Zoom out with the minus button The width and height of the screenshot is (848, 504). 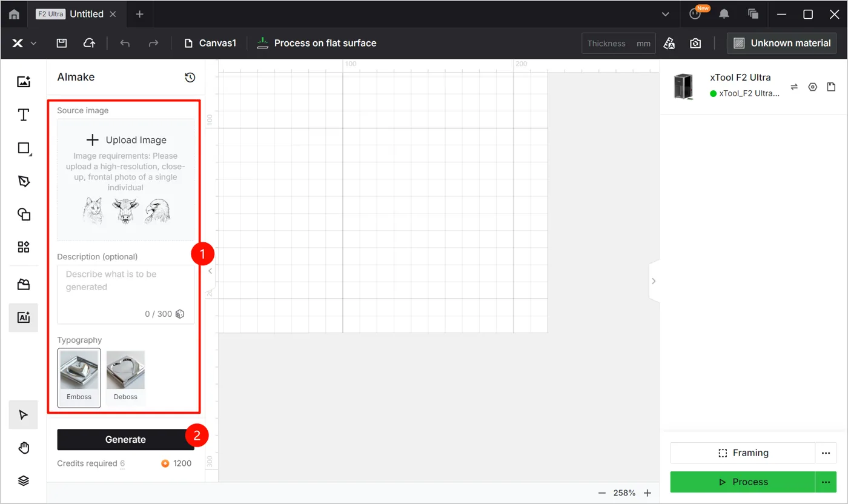(x=601, y=493)
